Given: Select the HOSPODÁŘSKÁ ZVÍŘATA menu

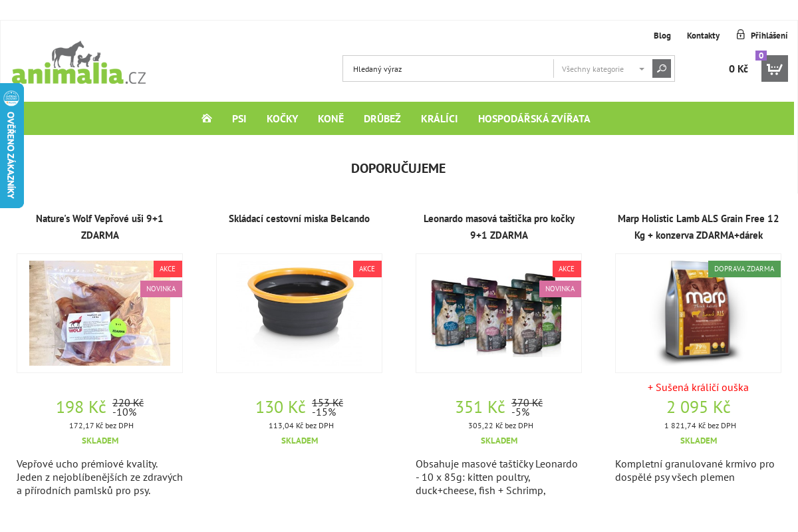Looking at the screenshot, I should pyautogui.click(x=534, y=118).
